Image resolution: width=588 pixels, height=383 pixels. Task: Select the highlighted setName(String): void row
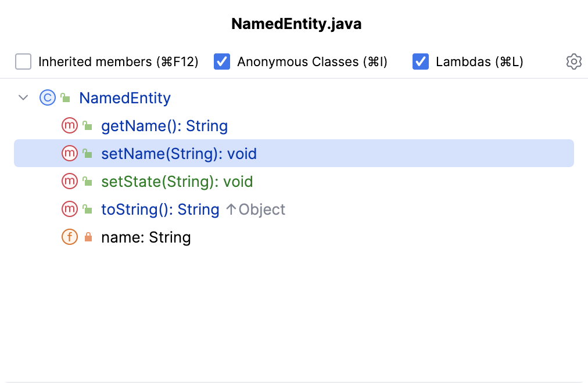point(178,153)
